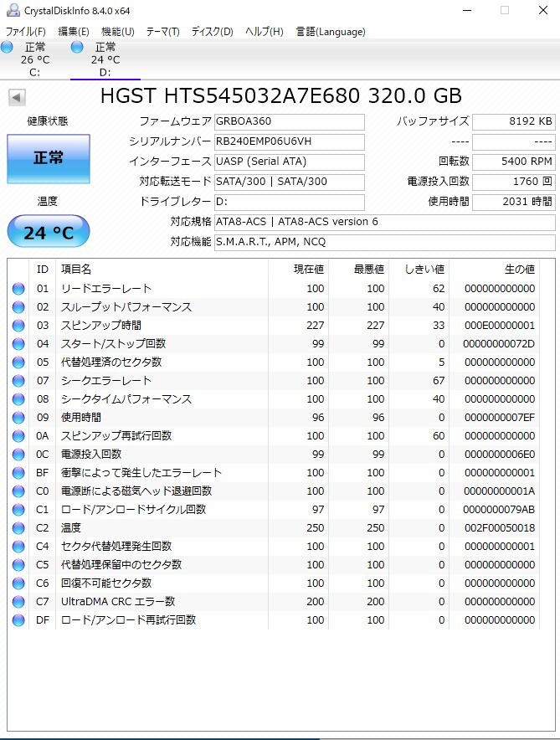Minimize the CrystalDiskInfo window

click(x=467, y=10)
